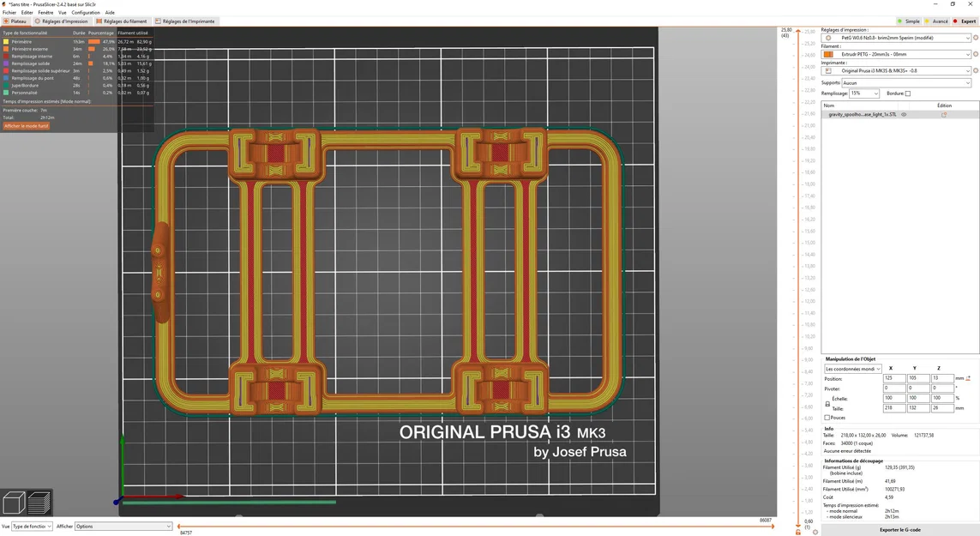Click Exporter le G-code button

tap(900, 529)
